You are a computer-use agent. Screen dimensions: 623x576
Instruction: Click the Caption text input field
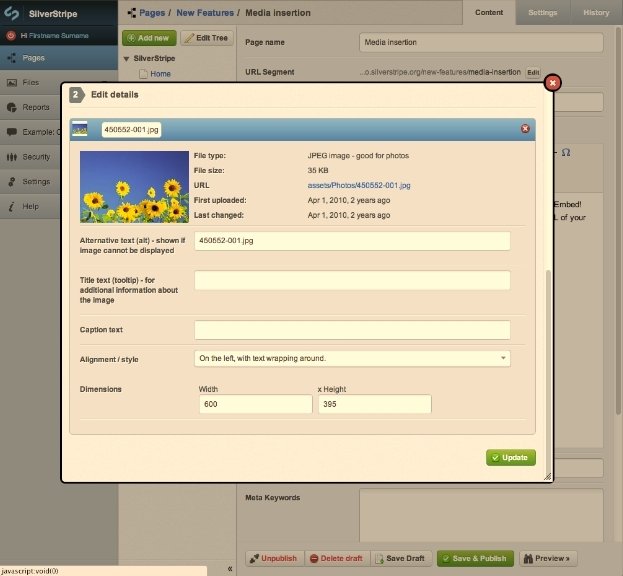pyautogui.click(x=352, y=330)
